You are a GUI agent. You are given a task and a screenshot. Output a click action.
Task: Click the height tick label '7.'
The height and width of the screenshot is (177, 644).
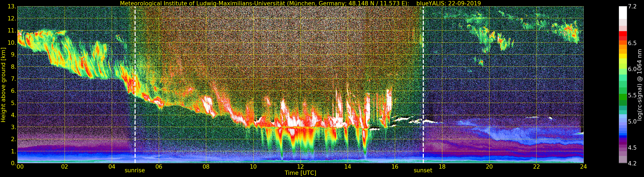click(x=13, y=79)
